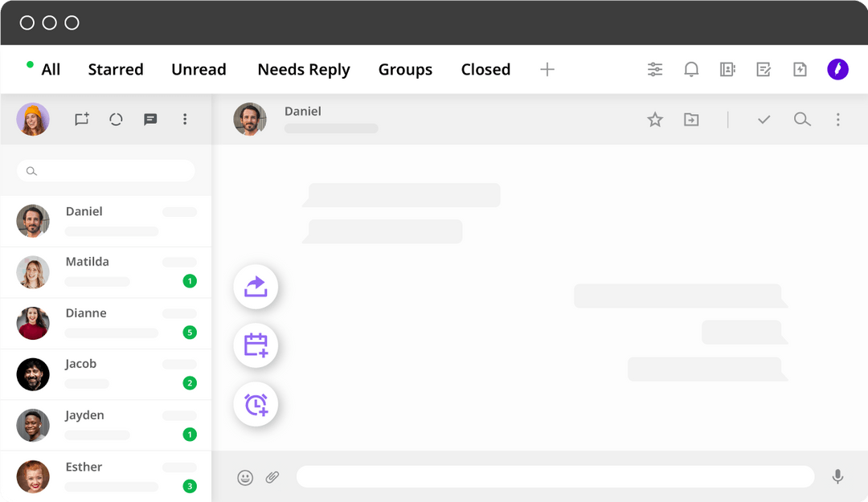Image resolution: width=868 pixels, height=502 pixels.
Task: Open Matilda's conversation
Action: pyautogui.click(x=106, y=272)
